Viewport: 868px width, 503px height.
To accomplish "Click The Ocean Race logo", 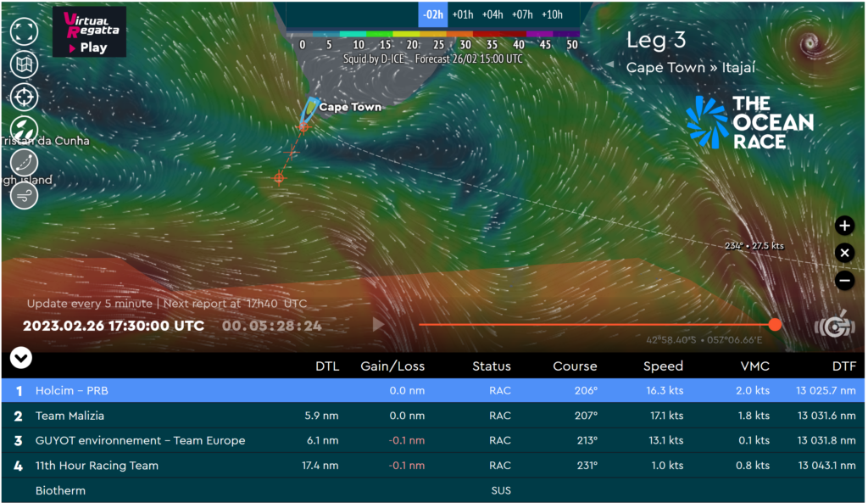I will 750,122.
